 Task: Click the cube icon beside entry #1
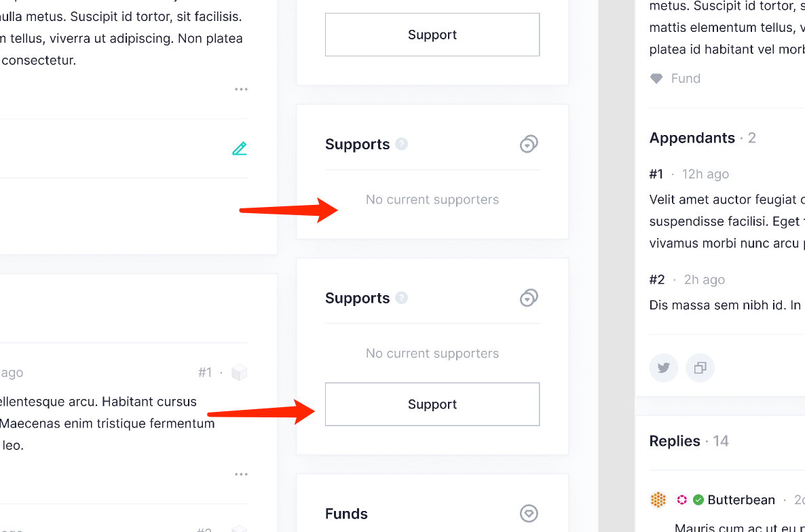(238, 372)
